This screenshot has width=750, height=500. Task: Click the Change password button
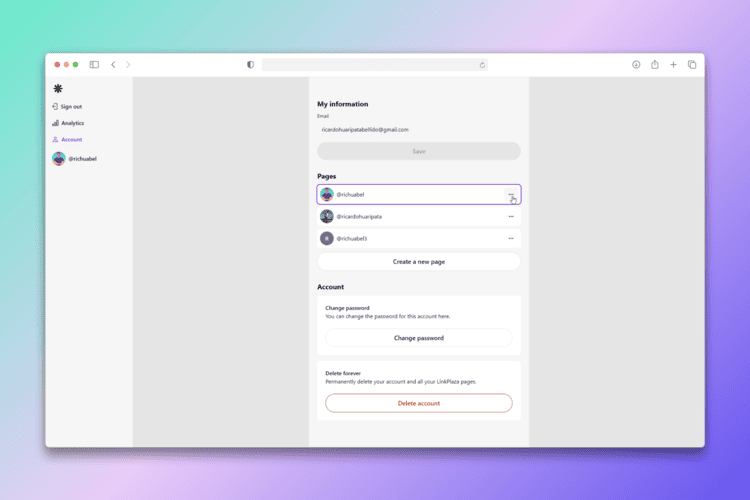(419, 338)
